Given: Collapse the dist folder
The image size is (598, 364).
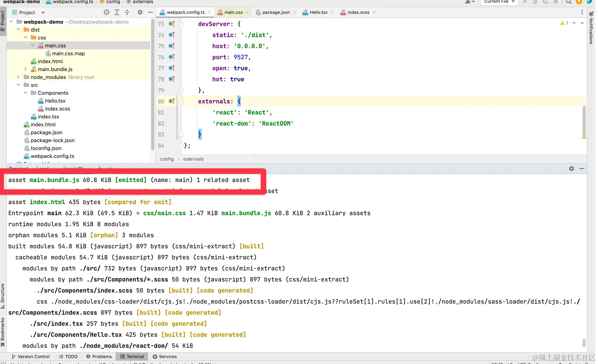Looking at the screenshot, I should click(19, 30).
